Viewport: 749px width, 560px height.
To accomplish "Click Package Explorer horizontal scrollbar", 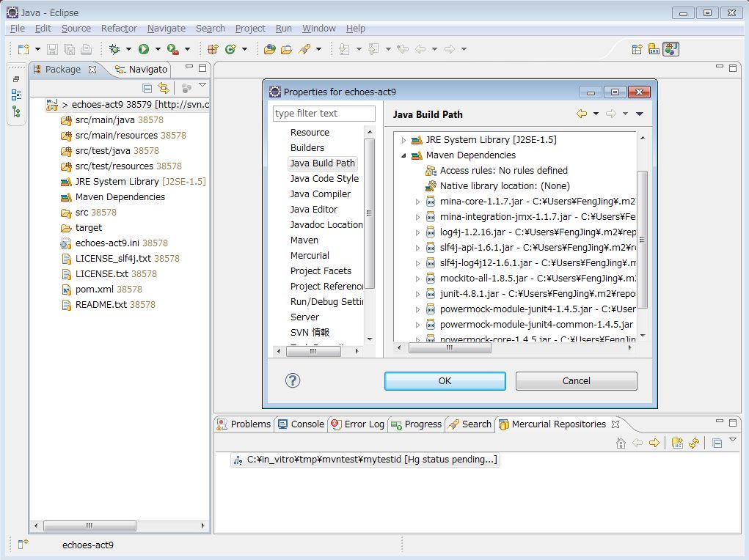I will point(119,526).
